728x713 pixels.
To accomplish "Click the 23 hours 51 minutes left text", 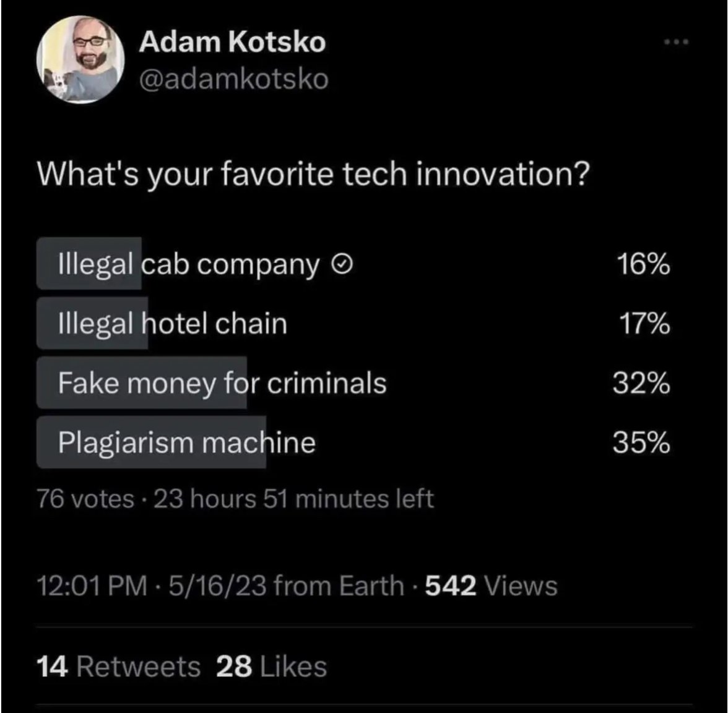I will click(x=293, y=499).
